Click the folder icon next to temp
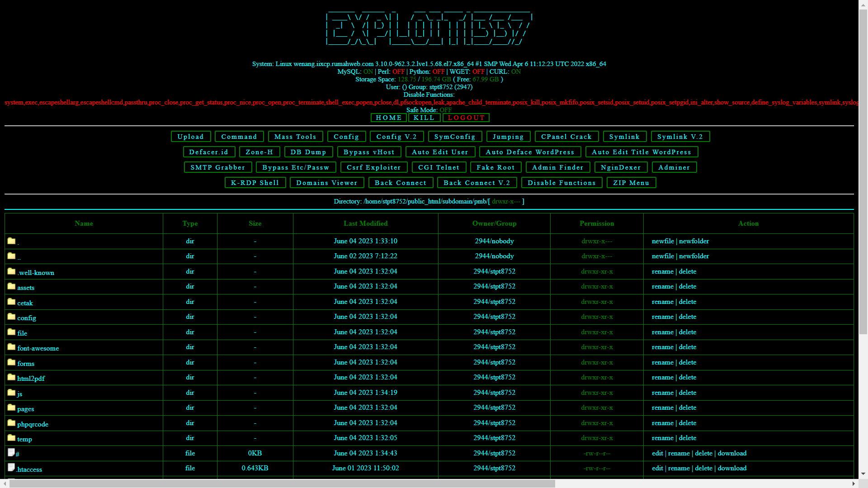868x488 pixels. [x=11, y=438]
